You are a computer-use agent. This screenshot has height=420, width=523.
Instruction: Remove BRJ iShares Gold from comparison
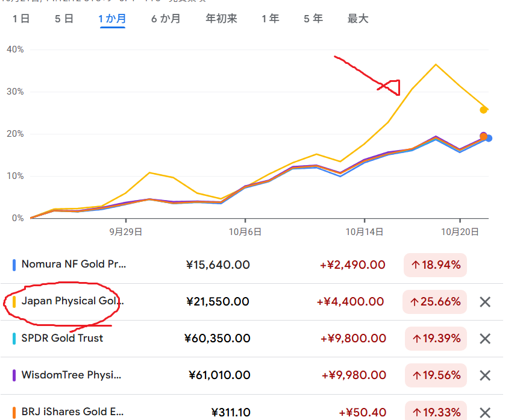point(485,412)
